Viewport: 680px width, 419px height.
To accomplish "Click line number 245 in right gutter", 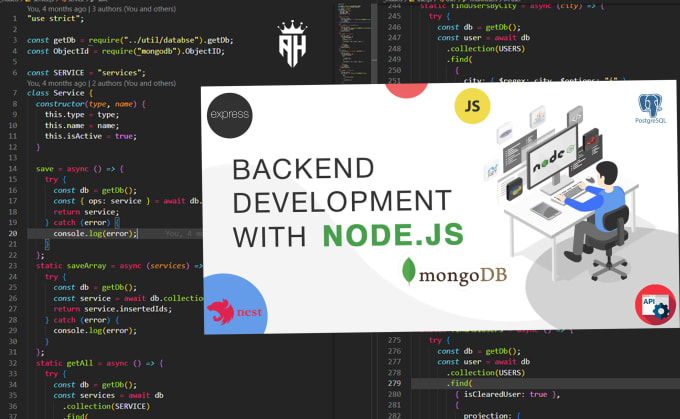I will [x=394, y=16].
